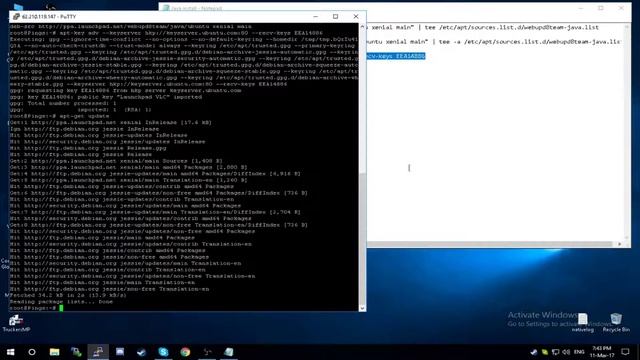Open Cortana search circle on taskbar
Viewport: 640px width, 360px height.
tap(32, 352)
